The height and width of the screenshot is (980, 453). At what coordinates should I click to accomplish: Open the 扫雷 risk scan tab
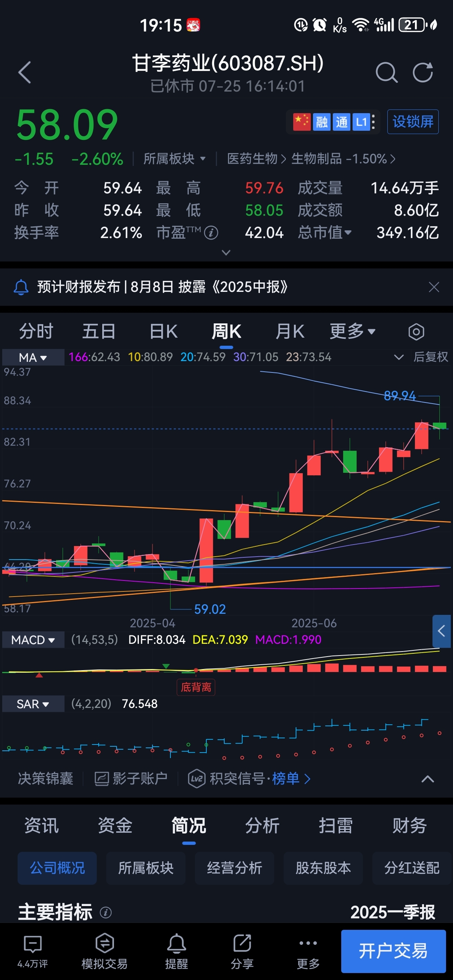click(x=336, y=825)
